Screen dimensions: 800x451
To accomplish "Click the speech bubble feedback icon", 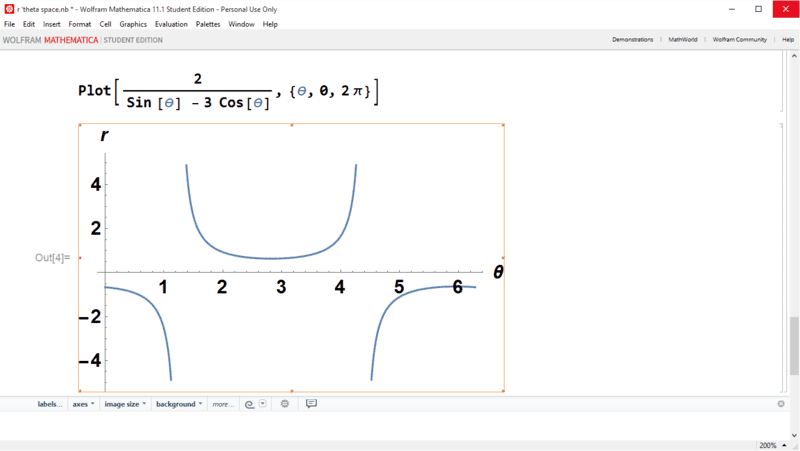I will 311,404.
